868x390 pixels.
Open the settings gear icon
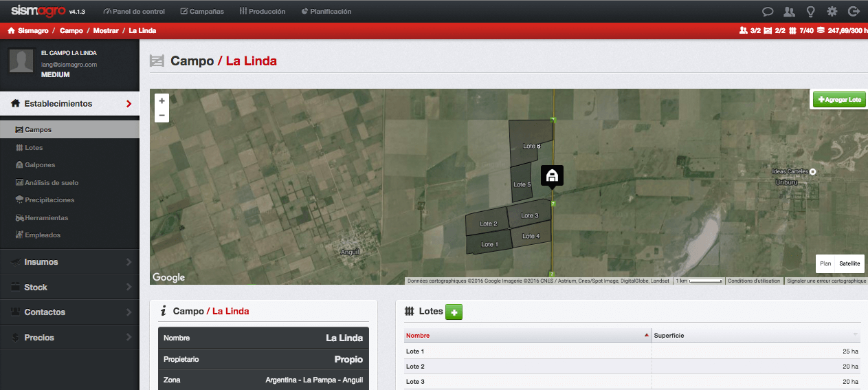coord(832,11)
